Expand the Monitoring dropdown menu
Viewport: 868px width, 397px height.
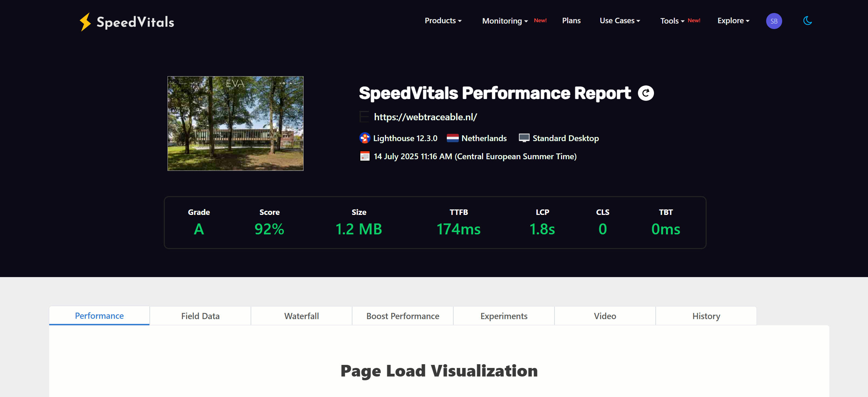tap(505, 21)
